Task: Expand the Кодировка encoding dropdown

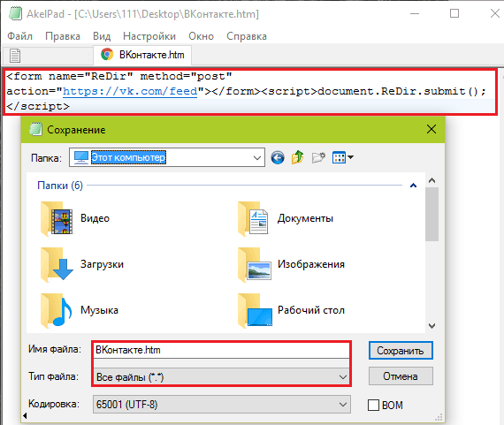Action: (222, 405)
